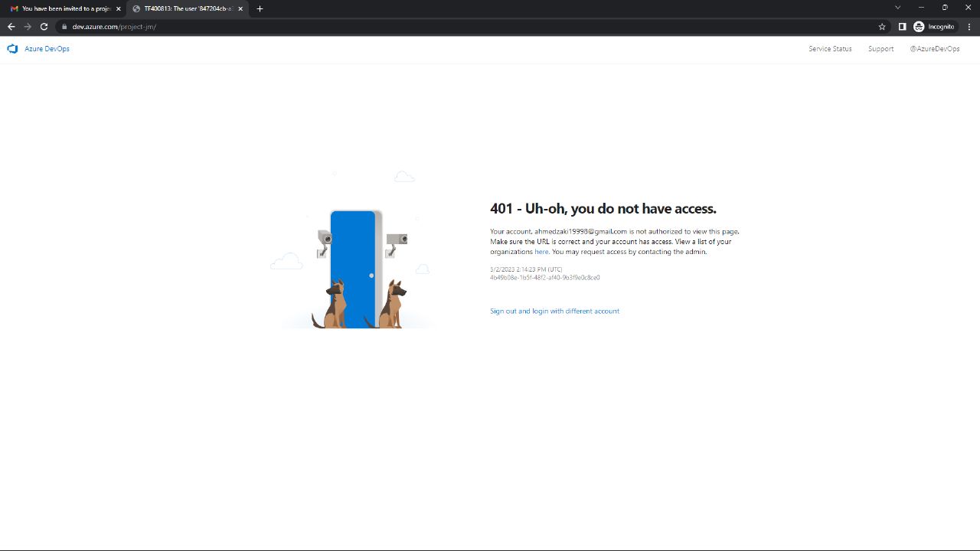Open the Azure DevOps home link text

coord(47,49)
